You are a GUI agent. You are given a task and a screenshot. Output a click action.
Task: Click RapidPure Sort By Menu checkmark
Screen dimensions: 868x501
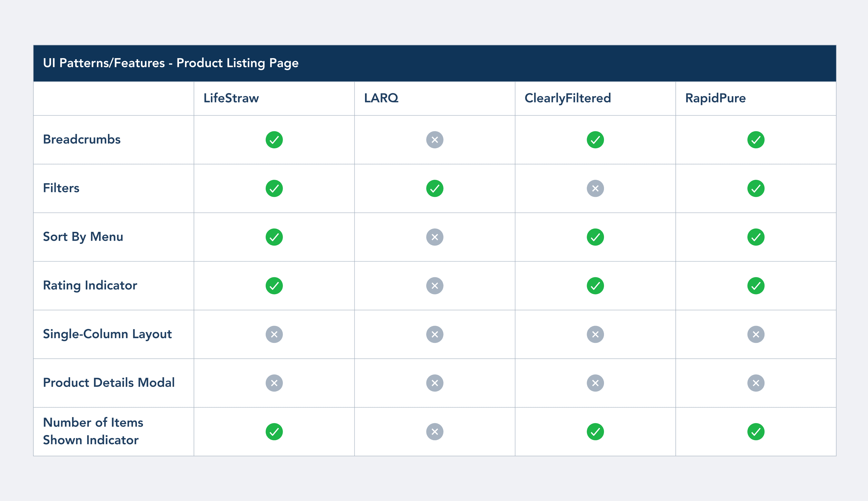pos(756,237)
